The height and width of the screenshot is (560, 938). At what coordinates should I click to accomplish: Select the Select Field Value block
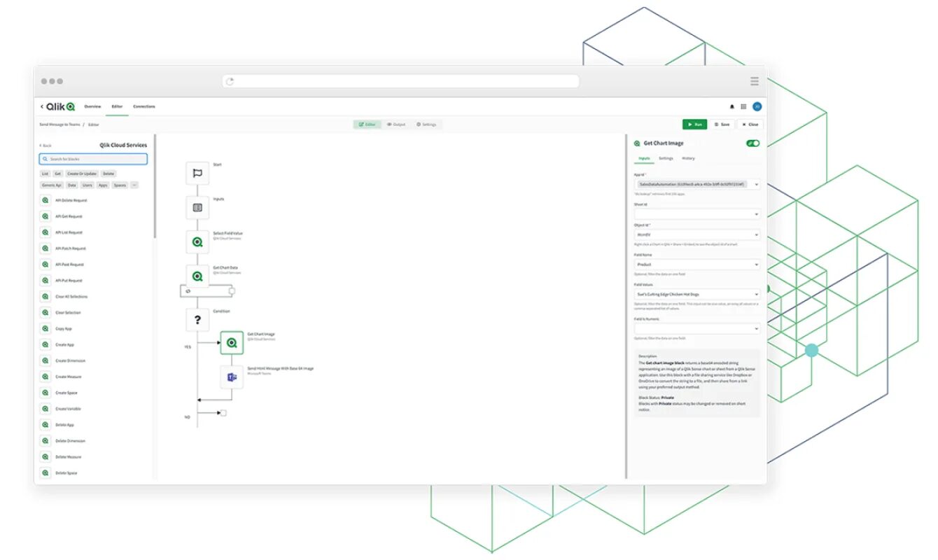(197, 242)
